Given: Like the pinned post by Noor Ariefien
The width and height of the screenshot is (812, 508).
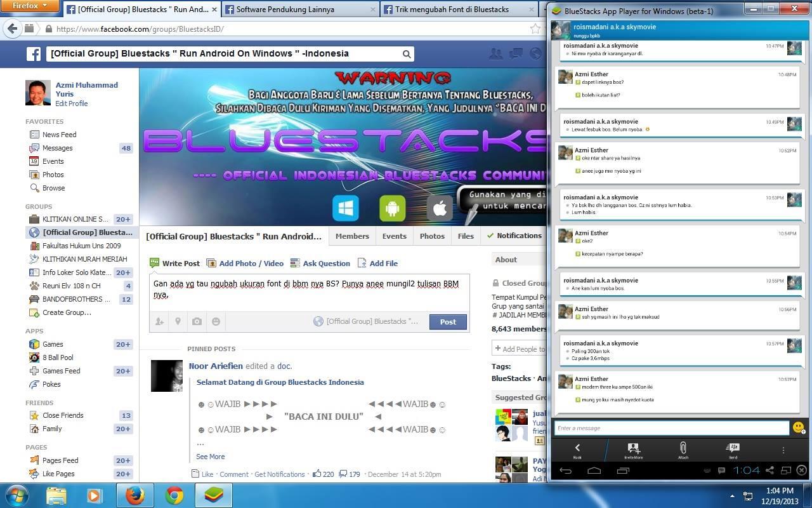Looking at the screenshot, I should (x=207, y=474).
